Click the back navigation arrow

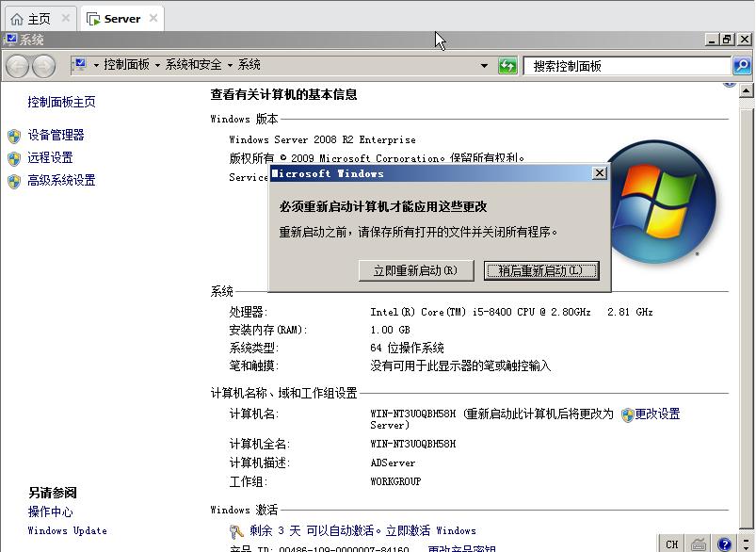[18, 66]
